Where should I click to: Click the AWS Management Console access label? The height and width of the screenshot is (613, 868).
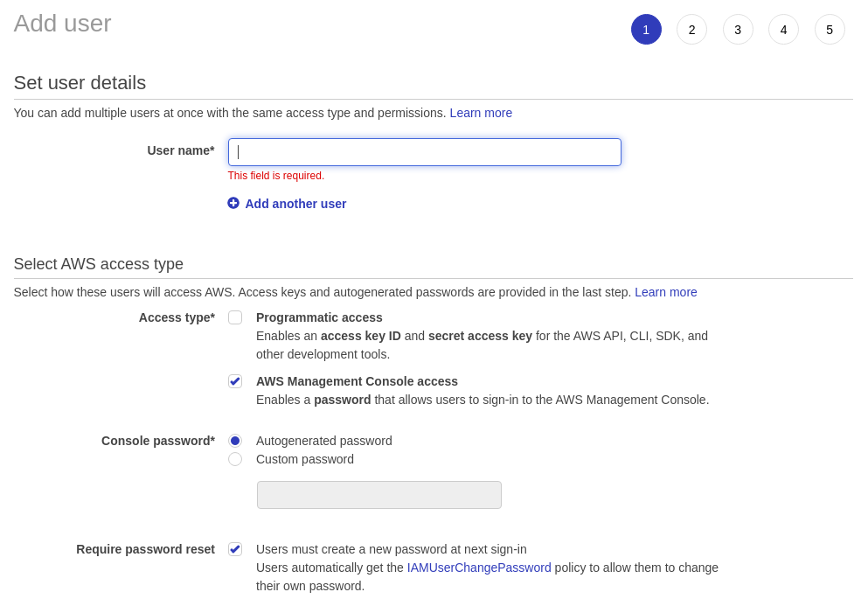357,381
